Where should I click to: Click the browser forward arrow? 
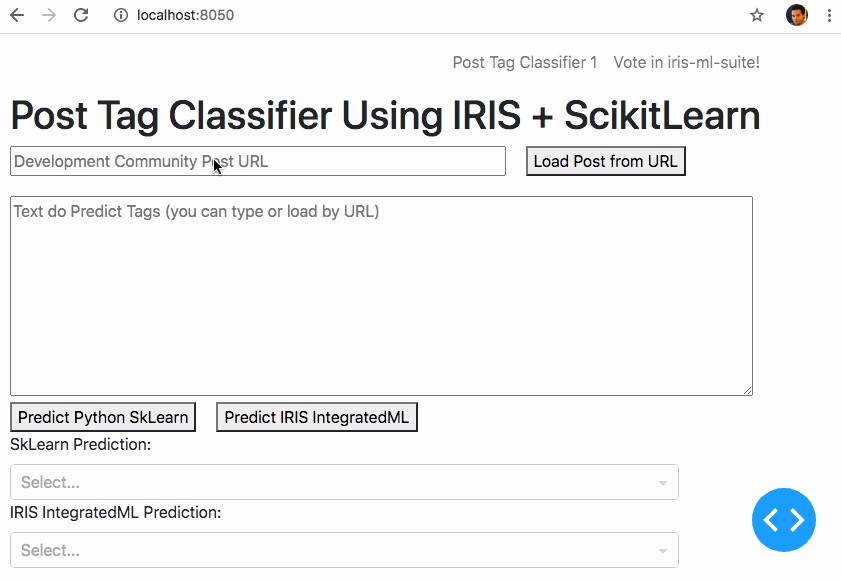[x=49, y=16]
